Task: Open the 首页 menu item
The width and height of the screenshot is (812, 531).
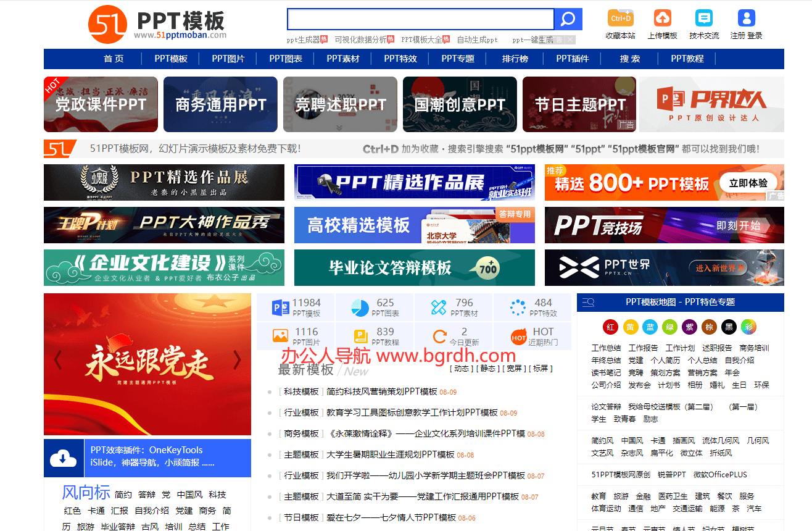Action: coord(113,59)
